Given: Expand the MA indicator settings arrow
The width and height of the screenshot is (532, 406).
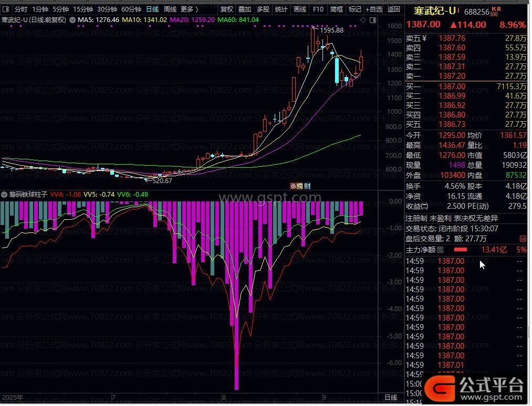Looking at the screenshot, I should click(x=72, y=19).
